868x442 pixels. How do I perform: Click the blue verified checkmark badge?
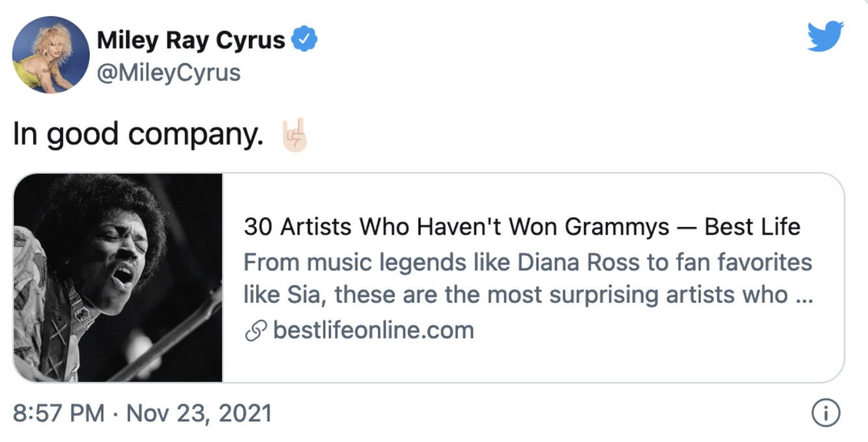point(305,40)
